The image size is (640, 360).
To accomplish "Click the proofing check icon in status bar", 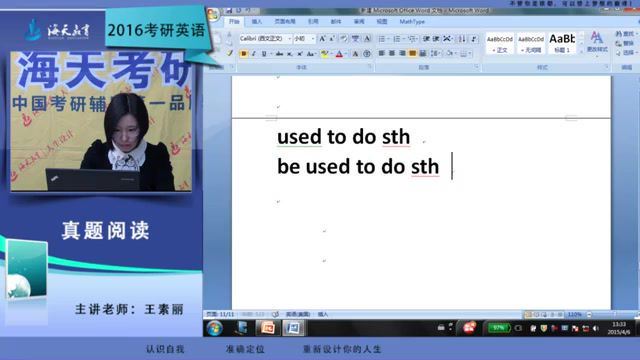I will (276, 314).
